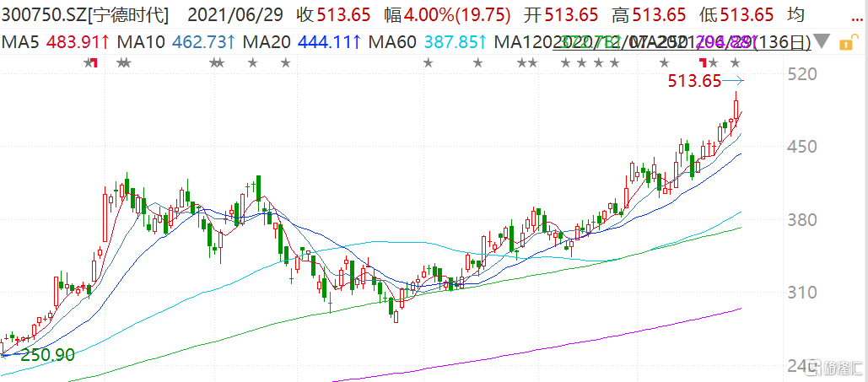Screen dimensions: 868x382
Task: Click the 513.65 high-price annotation on chart
Action: click(695, 82)
